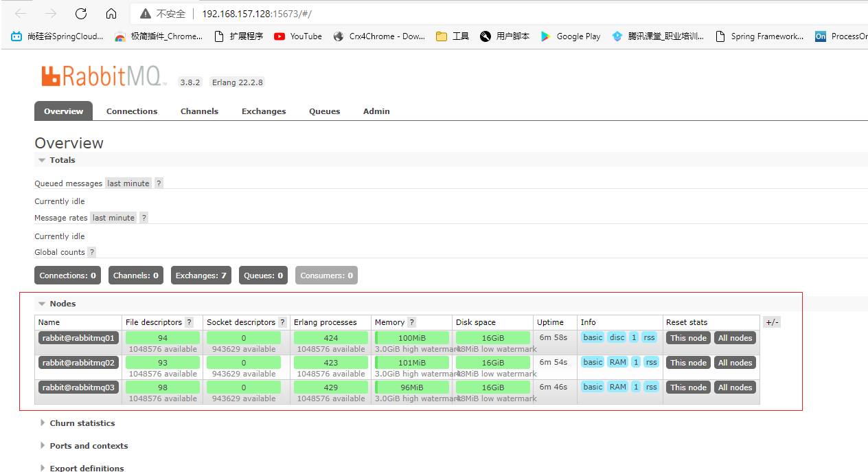The width and height of the screenshot is (868, 472).
Task: Click rabbitmq01 memory bar 100MiB
Action: [412, 338]
